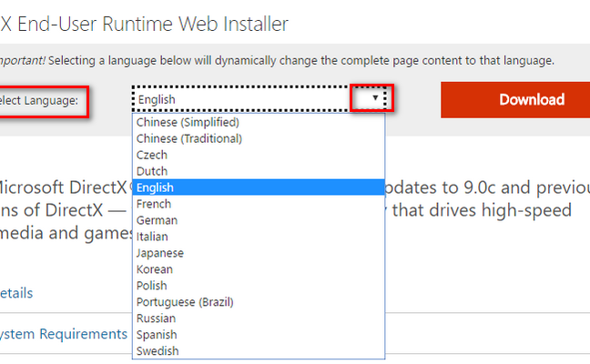Screen dimensions: 590x364
Task: Open the System Requirements section link
Action: click(x=63, y=334)
